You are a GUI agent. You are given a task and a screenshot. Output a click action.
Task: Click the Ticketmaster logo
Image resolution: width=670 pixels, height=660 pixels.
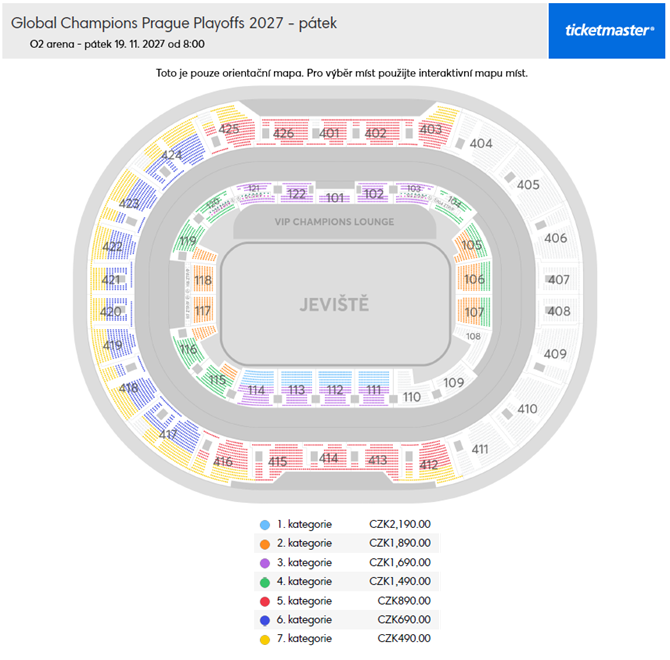pos(605,30)
